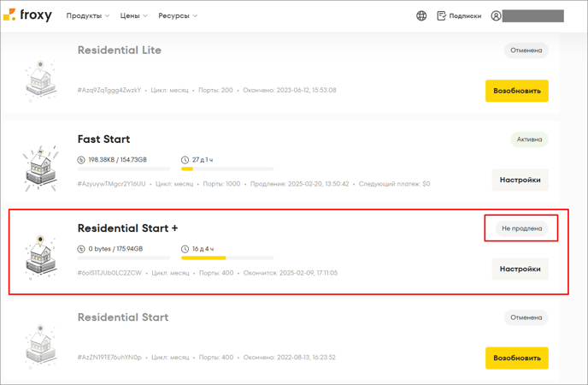Open the language globe icon
This screenshot has height=385, width=588.
(421, 15)
